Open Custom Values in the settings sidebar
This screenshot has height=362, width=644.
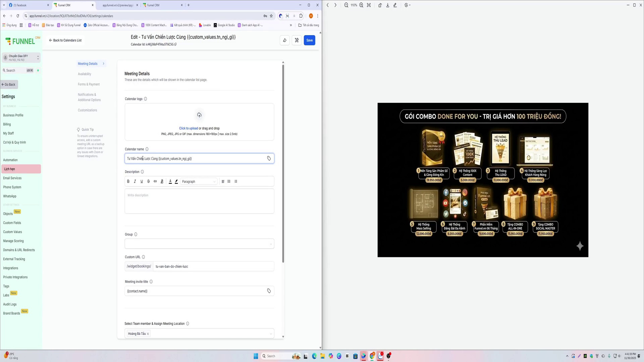tap(12, 232)
